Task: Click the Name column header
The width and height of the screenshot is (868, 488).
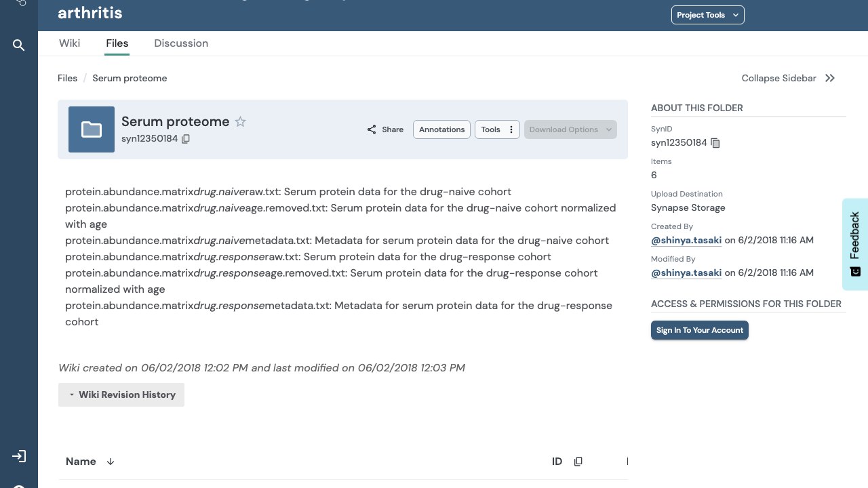Action: coord(81,462)
